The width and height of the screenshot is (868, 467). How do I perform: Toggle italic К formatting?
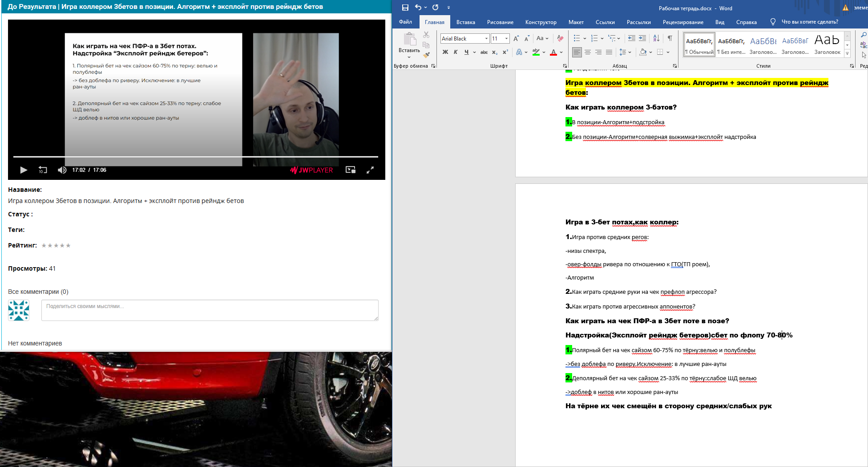pyautogui.click(x=456, y=52)
